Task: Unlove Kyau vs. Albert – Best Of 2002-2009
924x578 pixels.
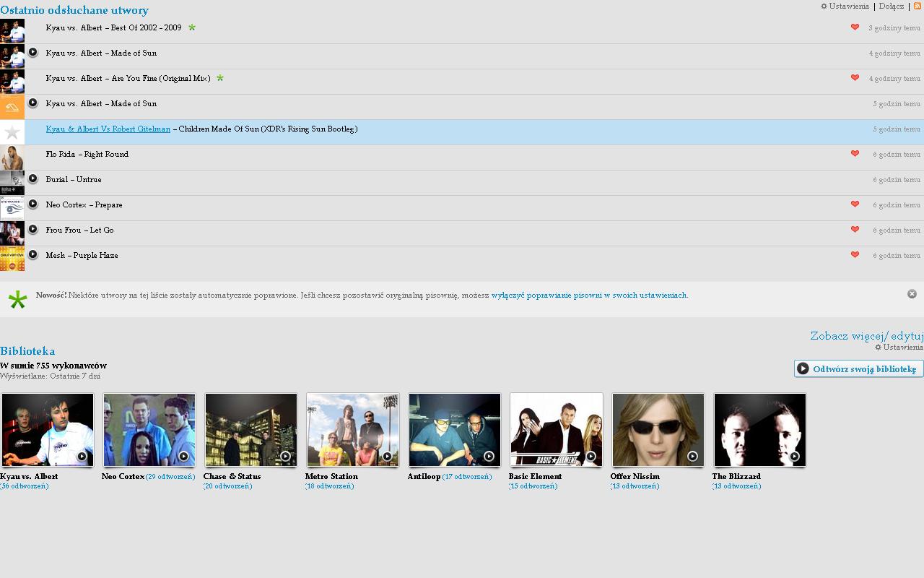Action: click(855, 27)
